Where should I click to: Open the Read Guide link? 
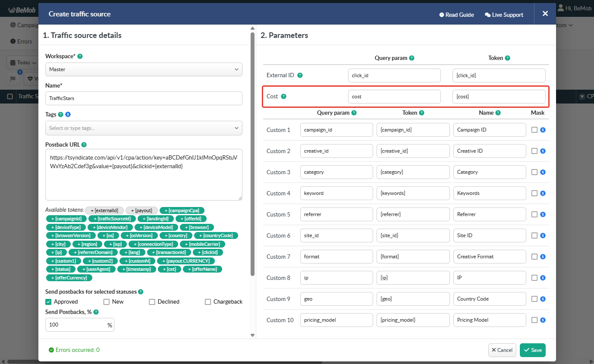(x=456, y=15)
